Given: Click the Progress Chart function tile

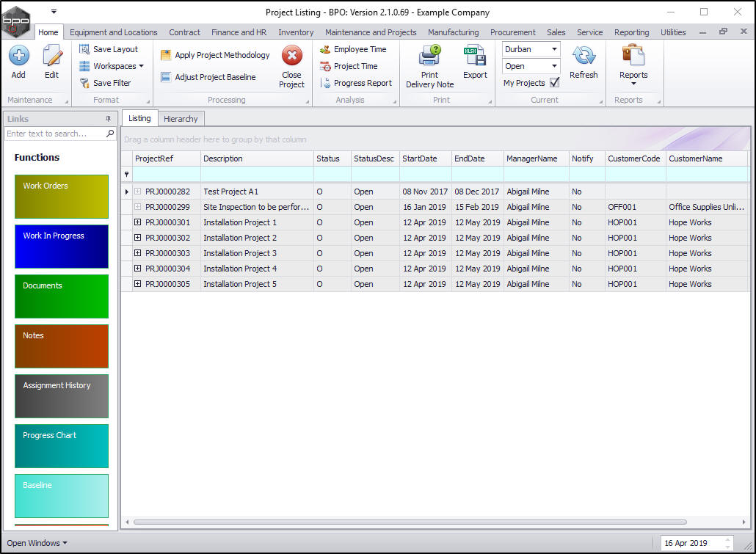Looking at the screenshot, I should [x=62, y=445].
